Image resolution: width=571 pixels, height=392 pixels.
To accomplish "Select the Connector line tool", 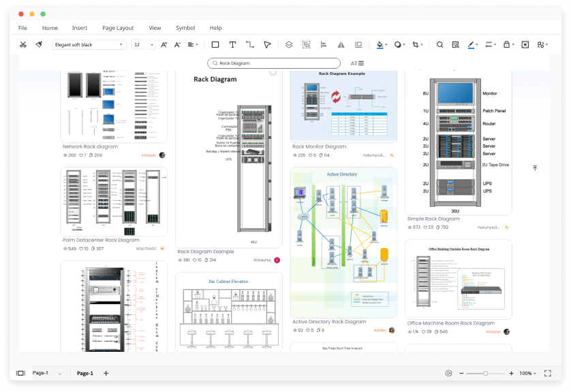I will (x=249, y=44).
